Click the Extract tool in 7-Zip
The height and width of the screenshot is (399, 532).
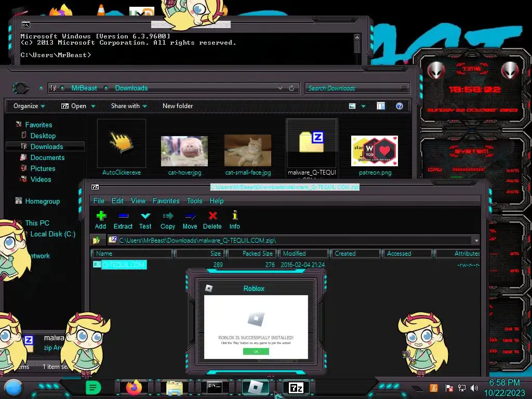[123, 220]
